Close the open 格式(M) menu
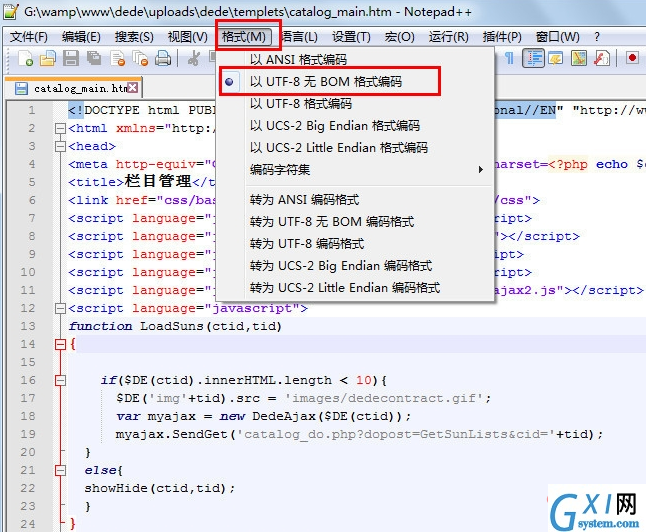 point(244,37)
